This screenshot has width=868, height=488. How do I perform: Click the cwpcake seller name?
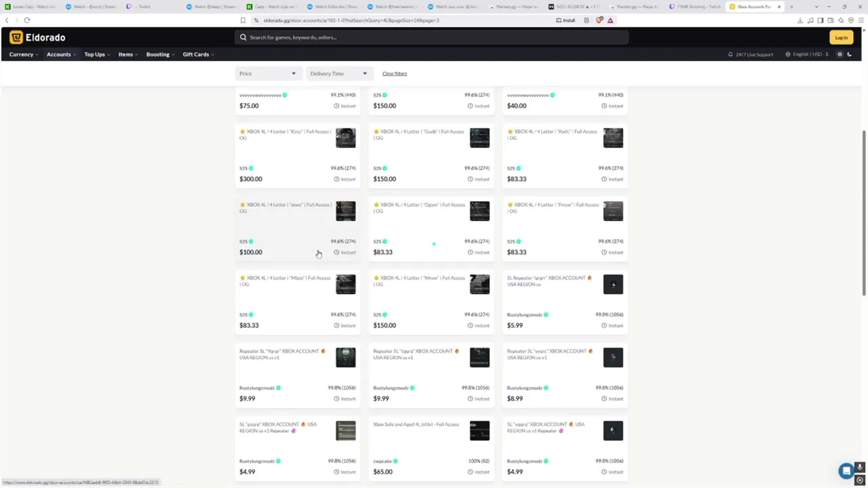382,461
